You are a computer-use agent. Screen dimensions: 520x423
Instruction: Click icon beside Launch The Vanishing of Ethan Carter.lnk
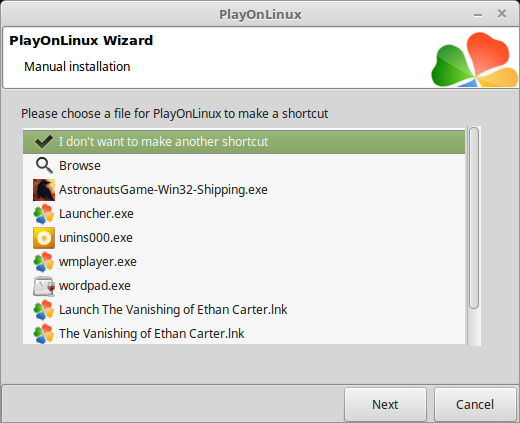coord(44,310)
